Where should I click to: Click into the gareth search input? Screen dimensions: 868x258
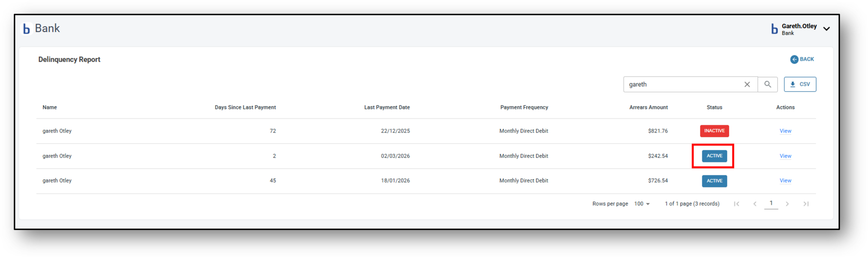pos(682,84)
